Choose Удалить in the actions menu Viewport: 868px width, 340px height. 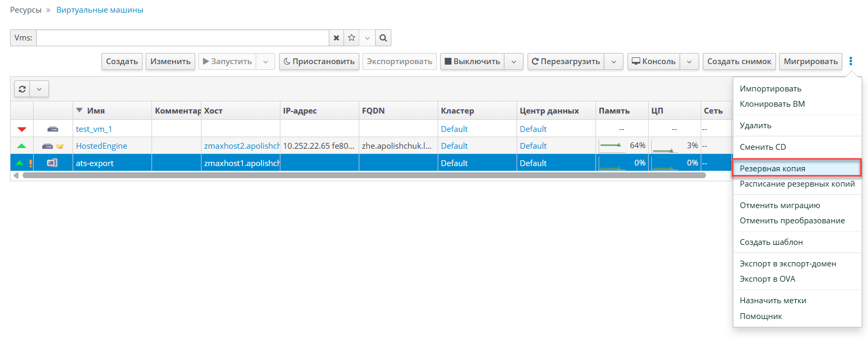[755, 126]
